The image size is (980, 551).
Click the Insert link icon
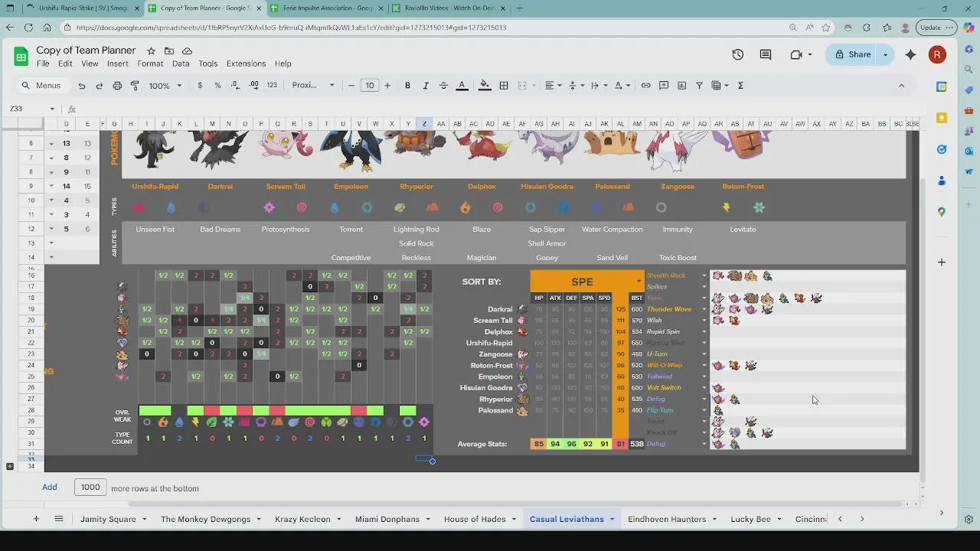(645, 86)
